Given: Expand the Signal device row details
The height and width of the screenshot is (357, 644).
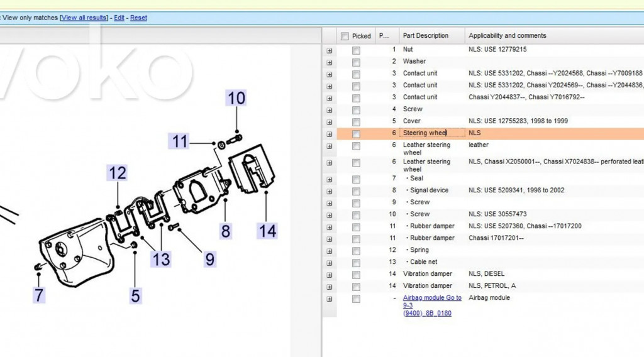Looking at the screenshot, I should [330, 190].
